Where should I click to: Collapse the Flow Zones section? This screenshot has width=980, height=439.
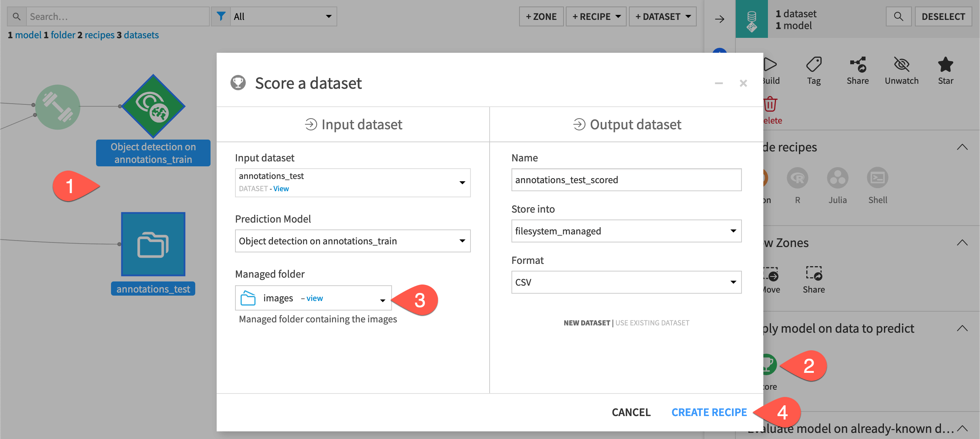(x=962, y=243)
